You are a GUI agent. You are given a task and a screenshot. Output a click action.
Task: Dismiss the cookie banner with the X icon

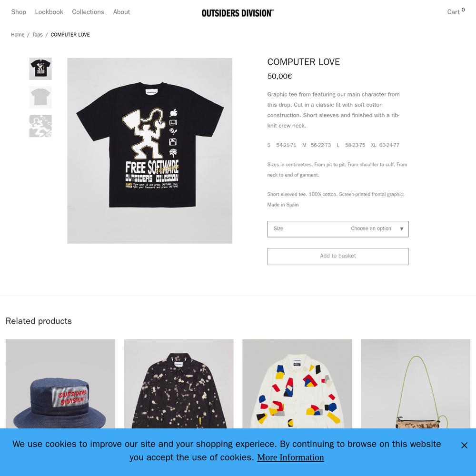click(464, 446)
